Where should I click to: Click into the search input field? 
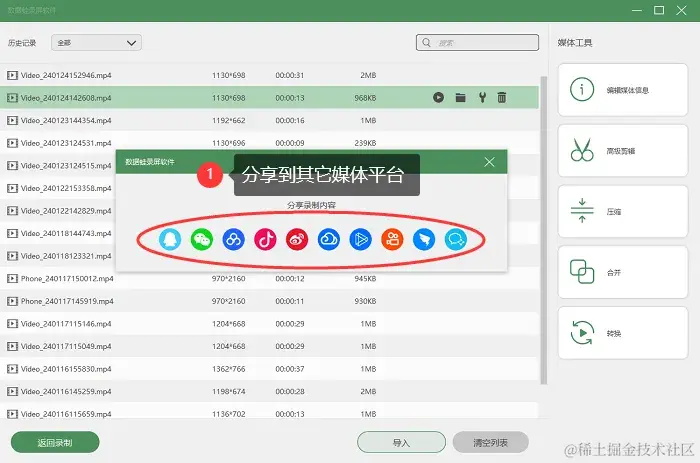477,42
